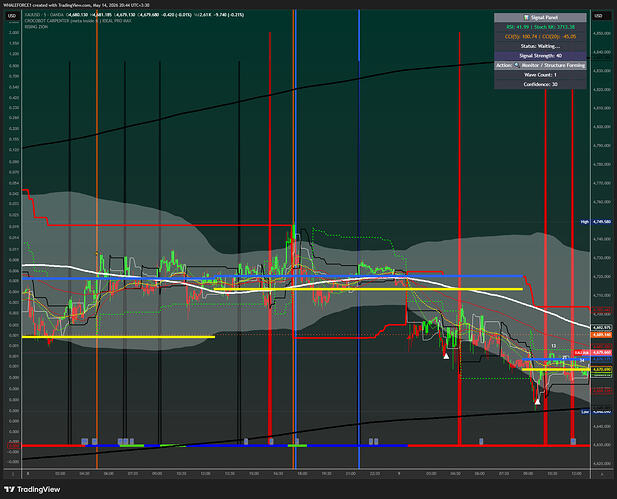The image size is (617, 499).
Task: Click the 4,800.000 price axis label
Action: coord(602,127)
